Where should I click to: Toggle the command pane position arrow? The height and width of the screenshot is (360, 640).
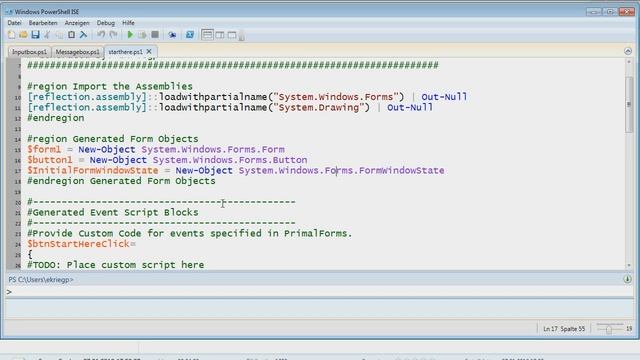627,280
